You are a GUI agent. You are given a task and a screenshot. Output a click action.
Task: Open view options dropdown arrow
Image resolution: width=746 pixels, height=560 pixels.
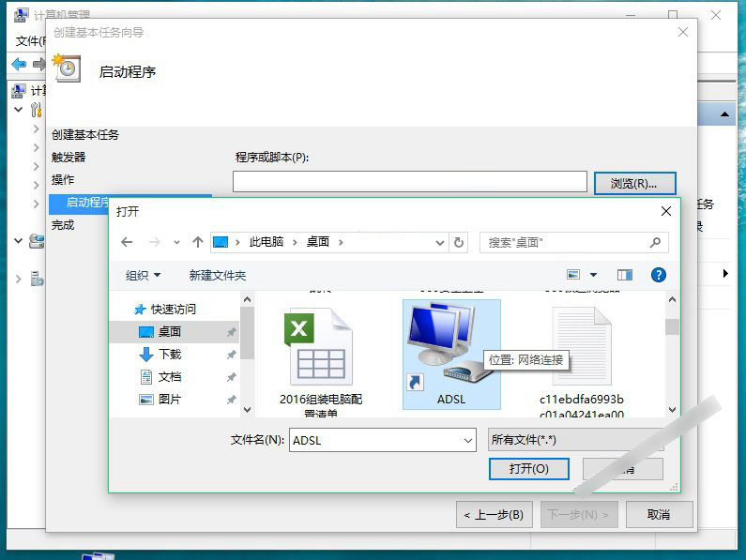click(x=593, y=275)
